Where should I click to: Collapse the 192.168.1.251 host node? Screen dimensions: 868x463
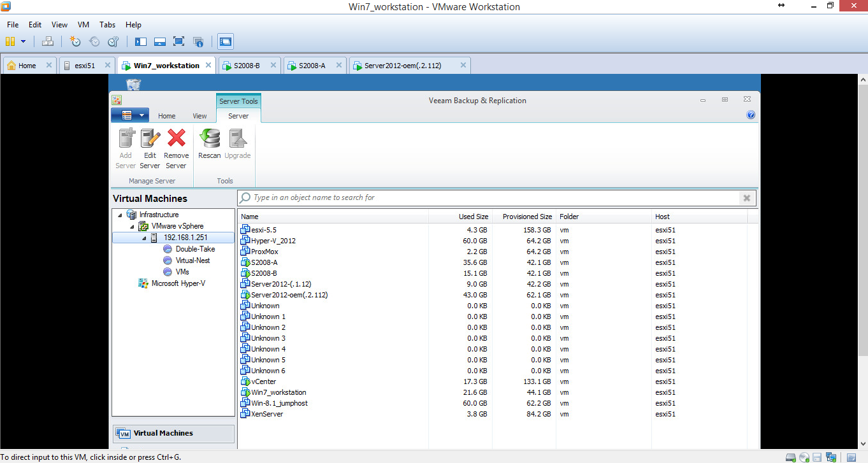(x=144, y=238)
